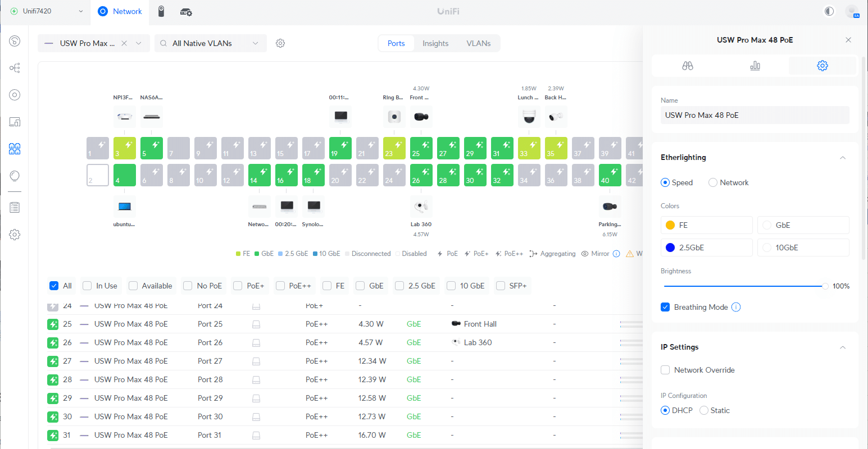Open the user account avatar
Image resolution: width=868 pixels, height=449 pixels.
[x=852, y=11]
